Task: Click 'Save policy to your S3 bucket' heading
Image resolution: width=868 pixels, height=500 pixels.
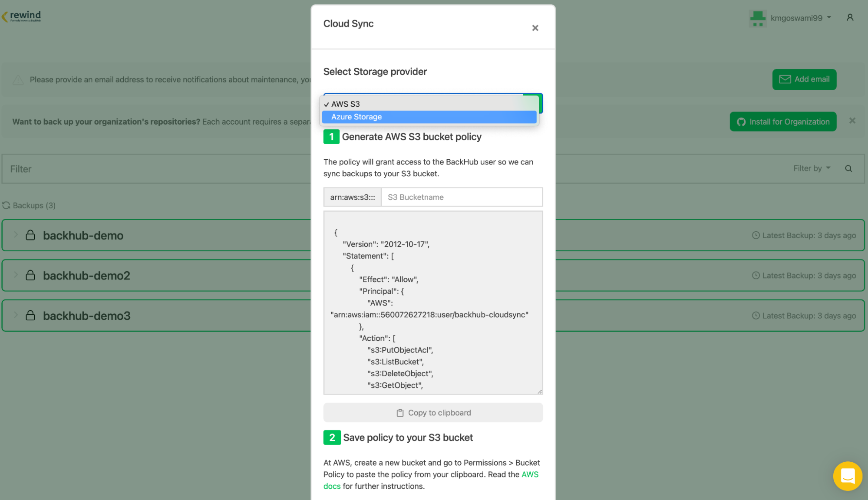Action: 408,437
